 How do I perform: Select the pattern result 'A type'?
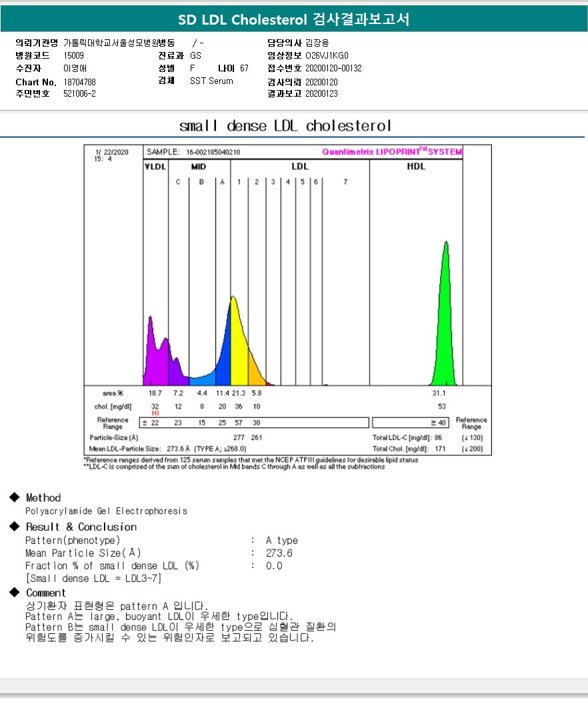tap(282, 541)
